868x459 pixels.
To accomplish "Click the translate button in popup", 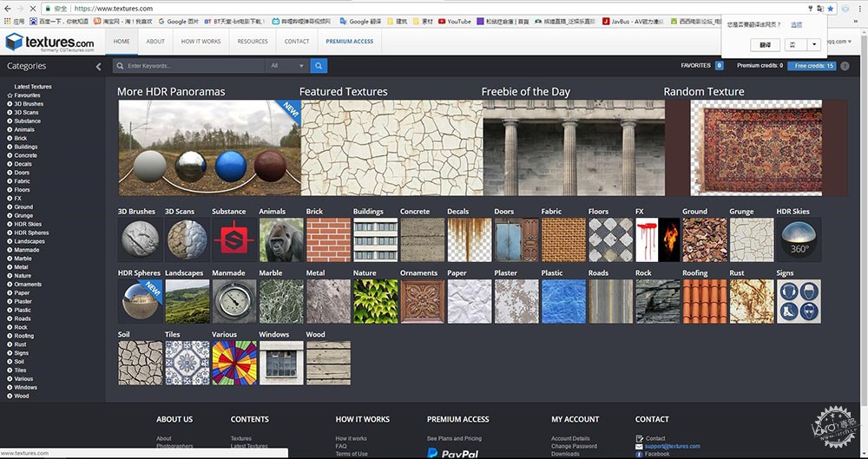I will click(766, 45).
